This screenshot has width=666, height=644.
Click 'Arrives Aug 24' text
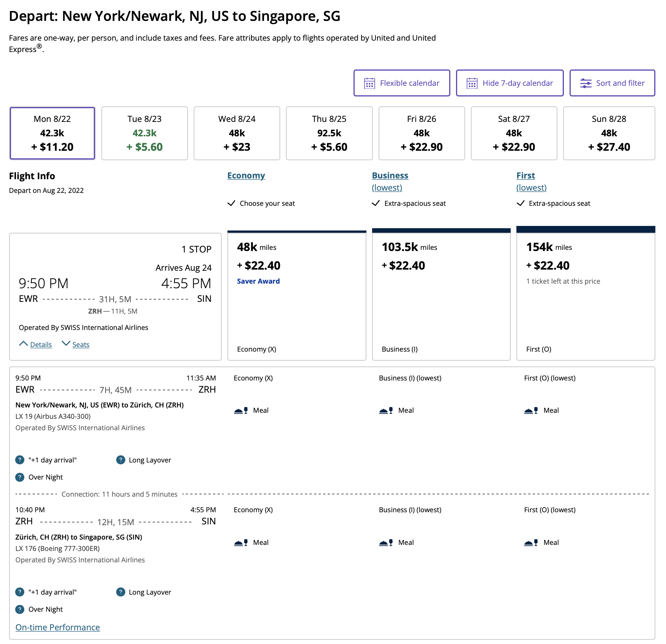(183, 268)
